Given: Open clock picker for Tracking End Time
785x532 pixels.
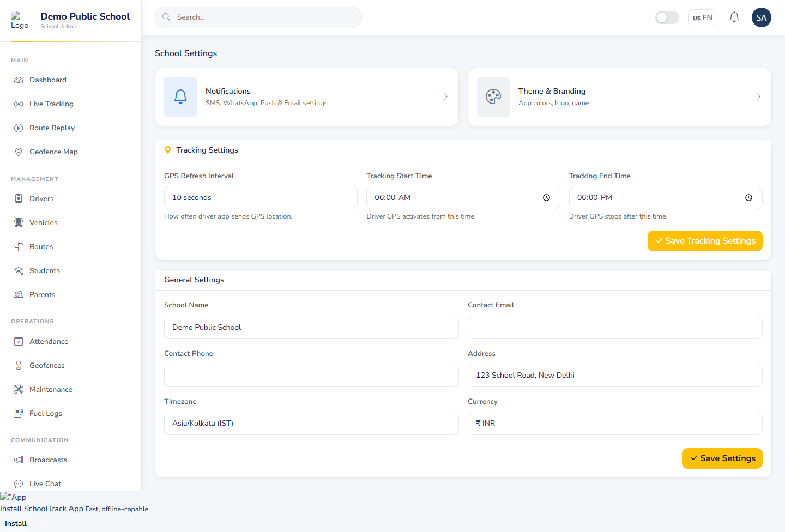Looking at the screenshot, I should [748, 198].
